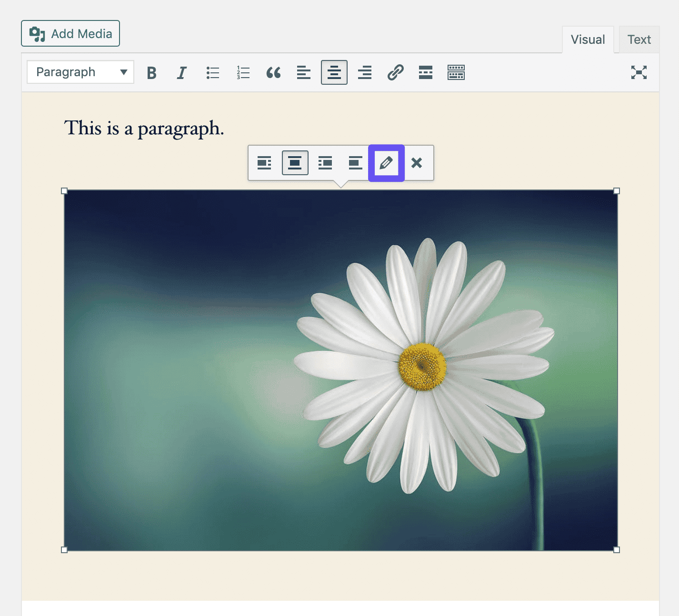Viewport: 679px width, 616px height.
Task: Align text right in main toolbar
Action: [x=365, y=73]
